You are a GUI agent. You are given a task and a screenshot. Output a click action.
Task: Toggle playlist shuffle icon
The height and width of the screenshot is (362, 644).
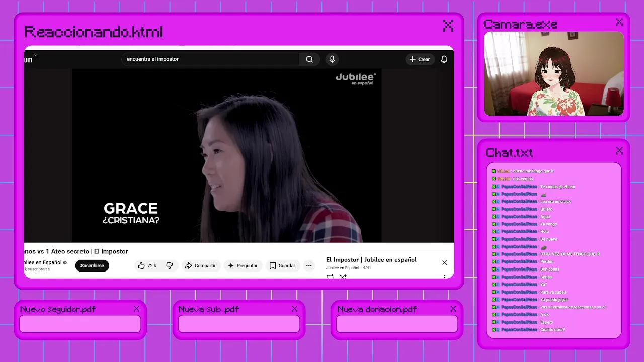point(343,276)
